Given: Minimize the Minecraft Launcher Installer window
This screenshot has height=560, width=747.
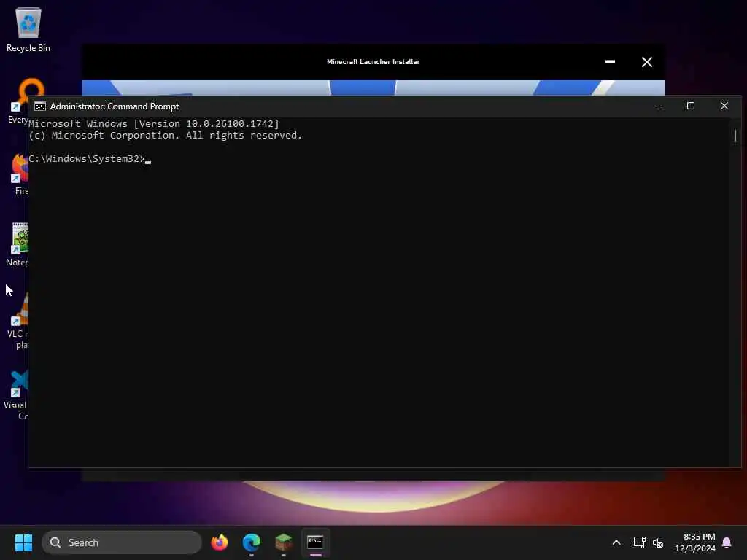Looking at the screenshot, I should coord(610,62).
